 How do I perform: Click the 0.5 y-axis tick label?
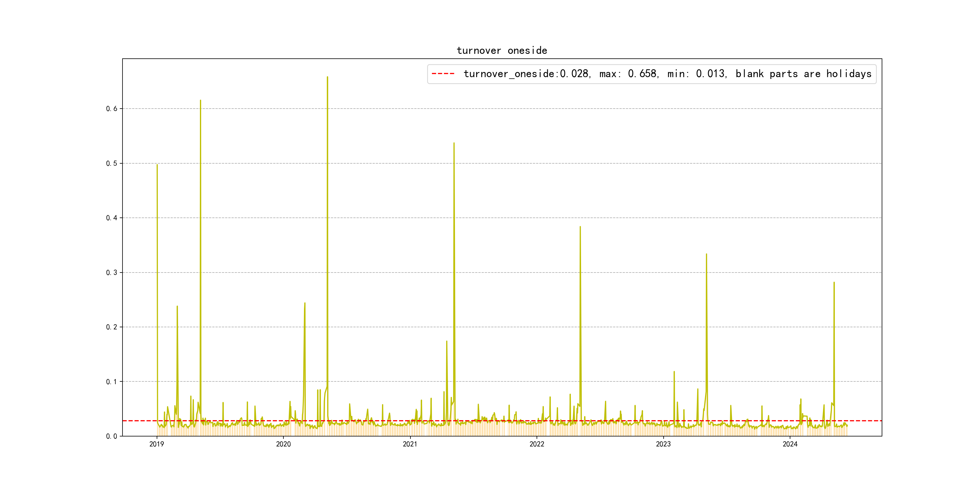click(112, 164)
